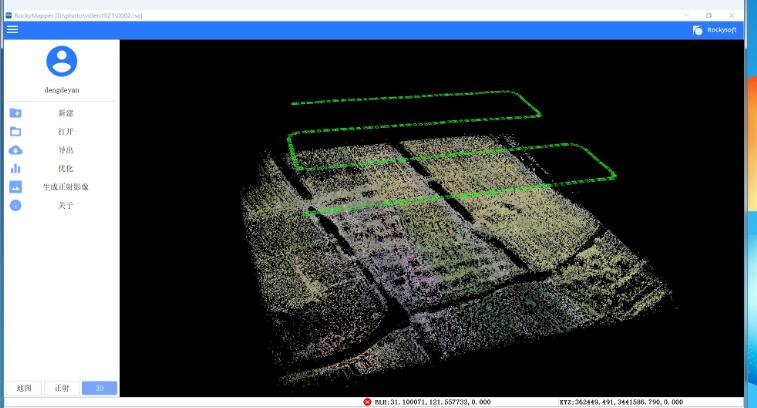The height and width of the screenshot is (408, 757).
Task: Minimize the RockyMapper window
Action: tap(687, 15)
